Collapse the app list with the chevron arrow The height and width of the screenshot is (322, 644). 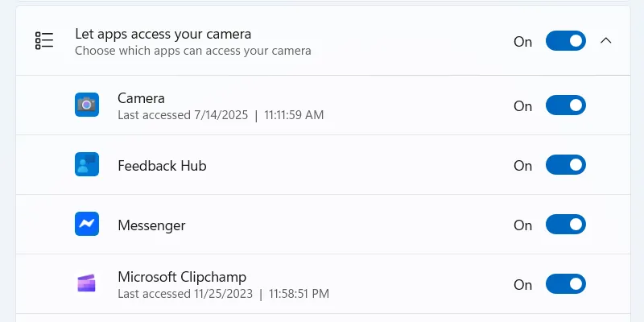[x=606, y=41]
